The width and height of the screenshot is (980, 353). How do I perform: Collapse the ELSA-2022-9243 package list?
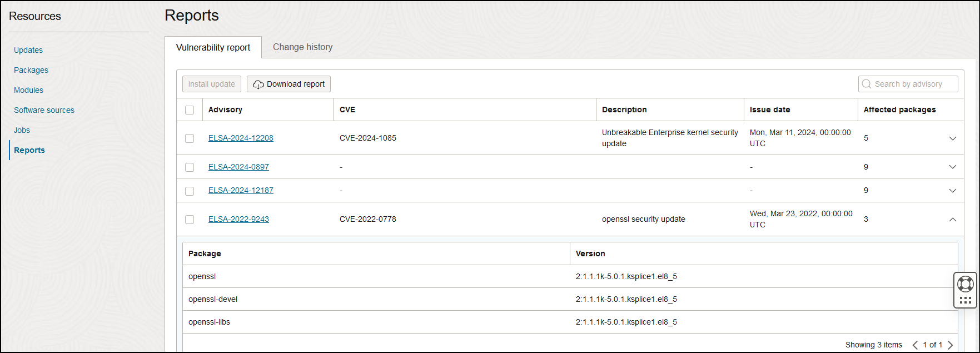(x=952, y=220)
